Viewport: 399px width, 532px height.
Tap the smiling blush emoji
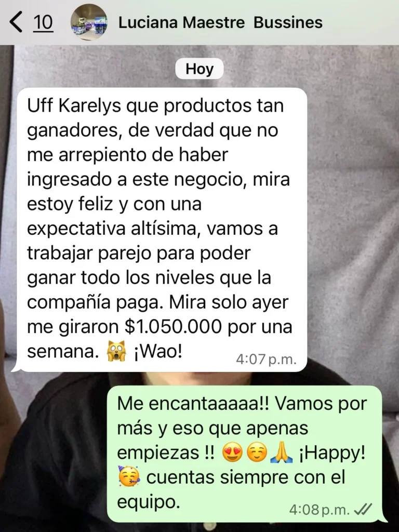(257, 453)
